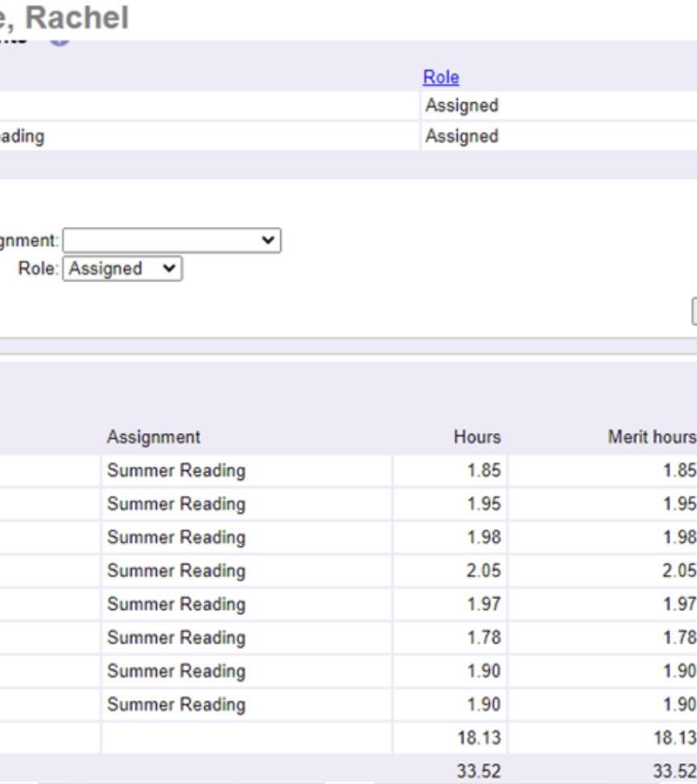Viewport: 697px width, 784px height.
Task: Click the Summer Reading entry with 1.98 hours
Action: 175,537
